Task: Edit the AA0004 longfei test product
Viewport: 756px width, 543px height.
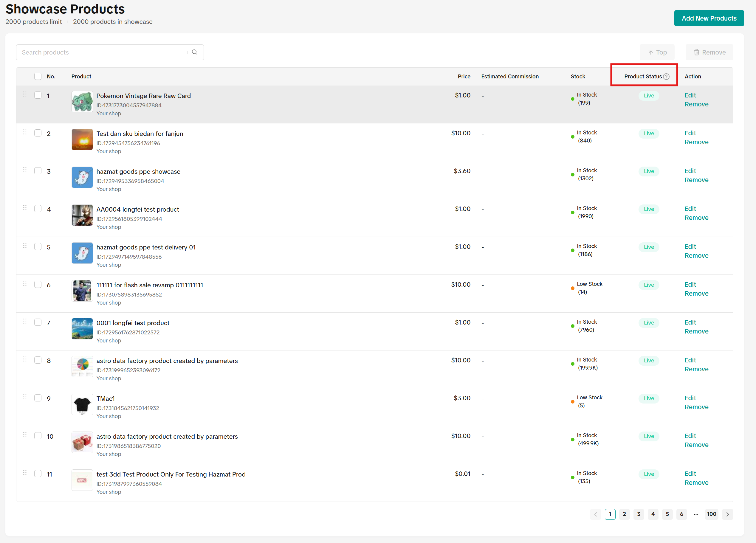Action: tap(690, 209)
